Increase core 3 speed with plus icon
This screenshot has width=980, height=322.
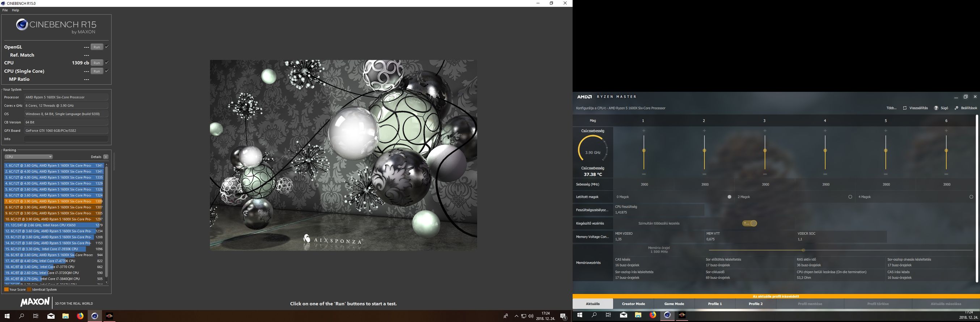click(765, 130)
